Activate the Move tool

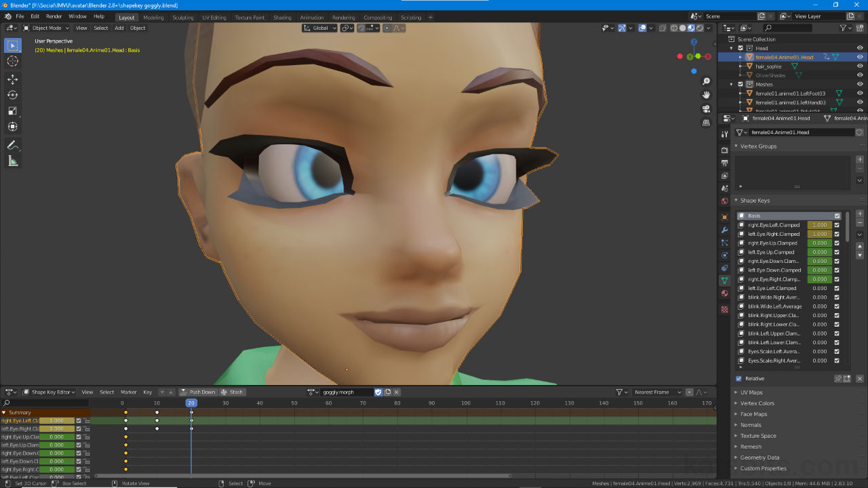pyautogui.click(x=12, y=79)
